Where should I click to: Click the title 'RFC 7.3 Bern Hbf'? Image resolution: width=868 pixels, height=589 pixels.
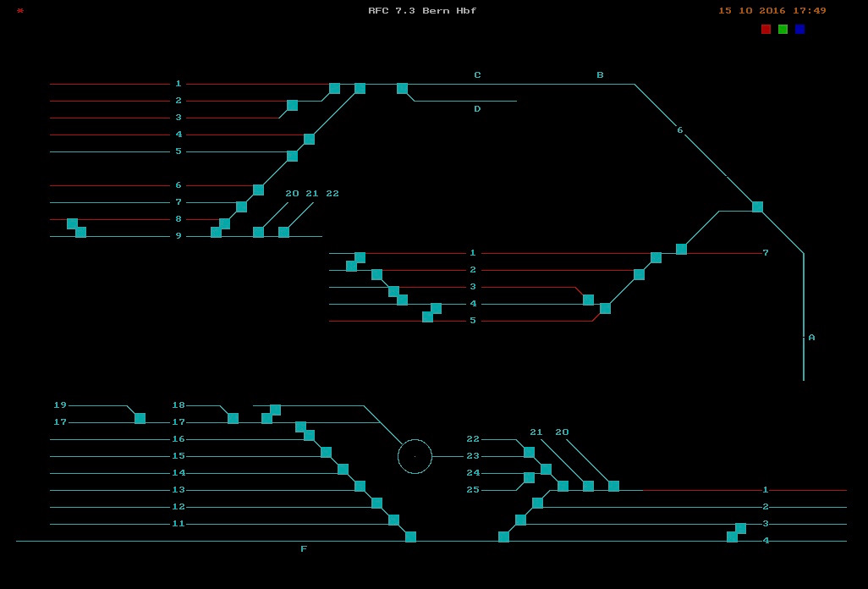(422, 10)
